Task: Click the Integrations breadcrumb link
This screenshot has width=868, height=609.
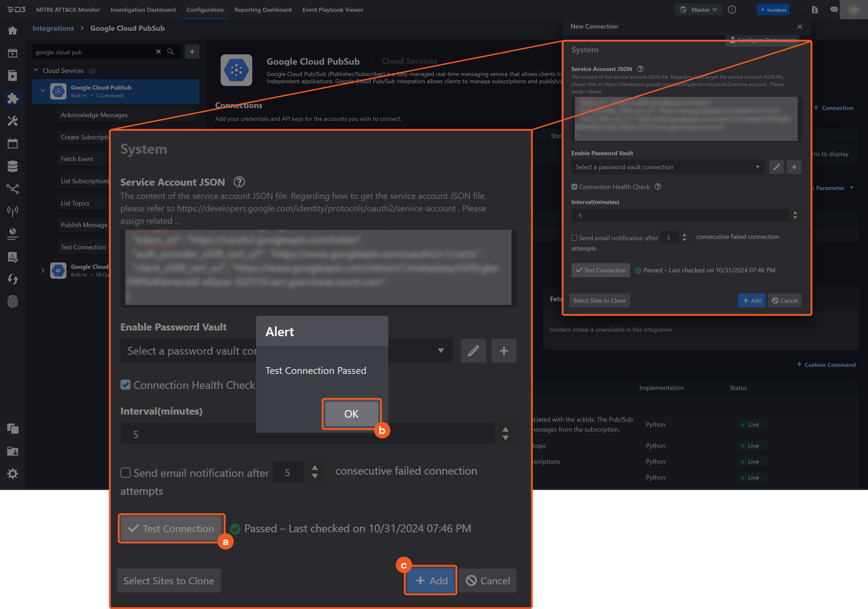Action: tap(53, 28)
